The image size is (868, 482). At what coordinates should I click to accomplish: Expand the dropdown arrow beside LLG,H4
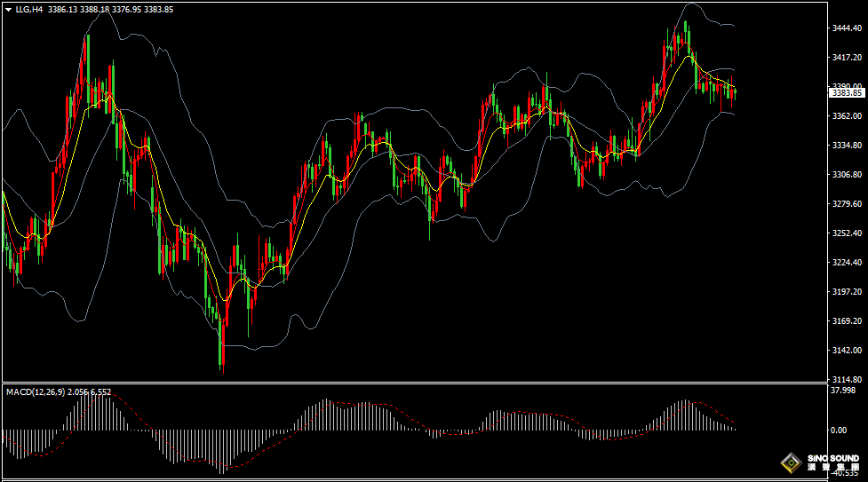[8, 9]
